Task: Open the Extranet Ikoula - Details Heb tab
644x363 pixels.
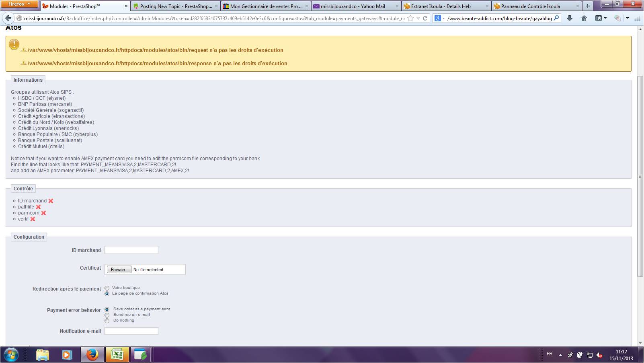Action: tap(446, 6)
